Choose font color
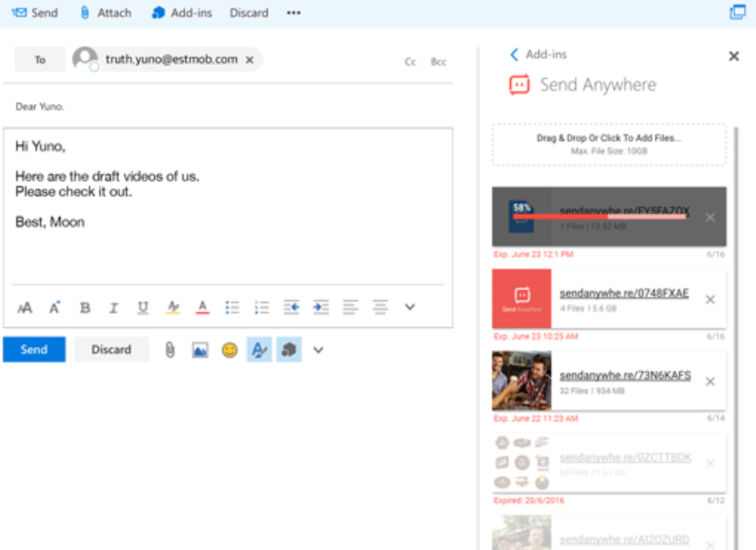 (203, 307)
